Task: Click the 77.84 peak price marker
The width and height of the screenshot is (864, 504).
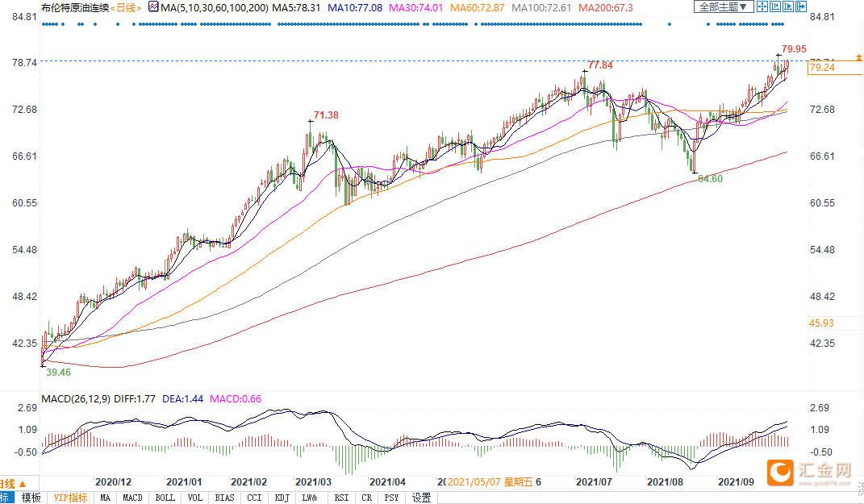Action: point(601,65)
